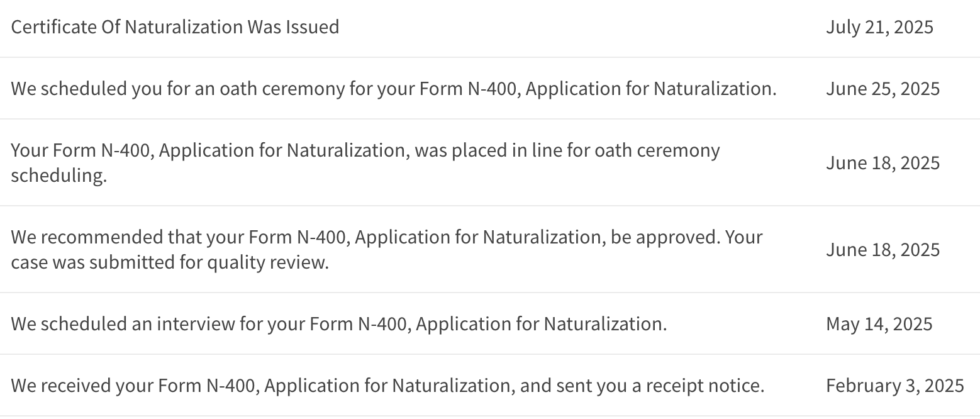Select the Certificate Of Naturalization Was Issued entry
The image size is (980, 419).
pyautogui.click(x=175, y=27)
